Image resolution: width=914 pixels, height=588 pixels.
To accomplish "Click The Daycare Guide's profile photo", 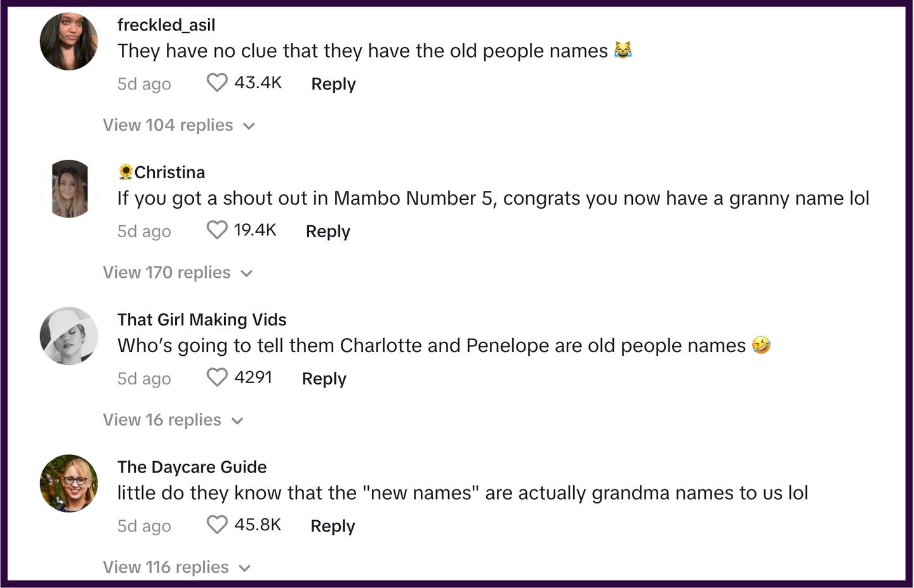I will (69, 483).
